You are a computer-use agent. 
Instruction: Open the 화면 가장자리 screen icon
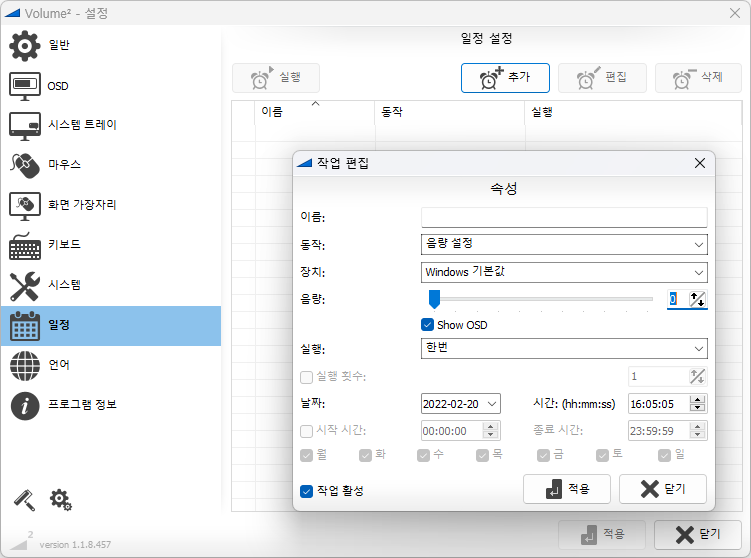(x=24, y=206)
